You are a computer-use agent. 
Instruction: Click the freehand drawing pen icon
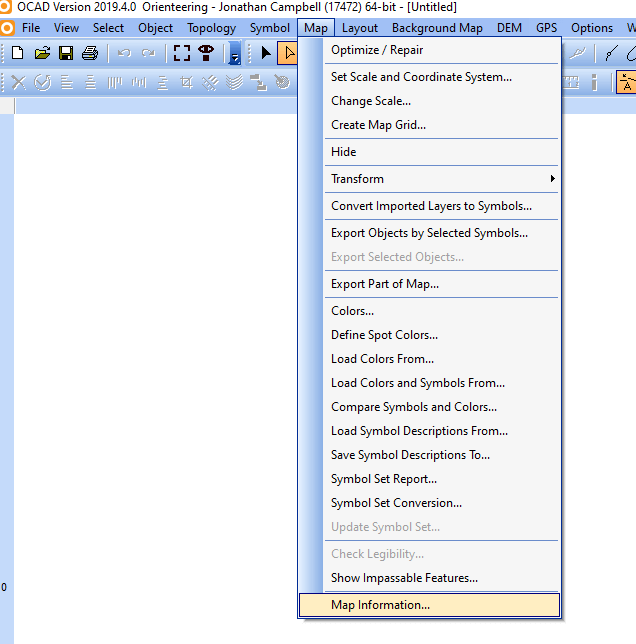(x=578, y=53)
